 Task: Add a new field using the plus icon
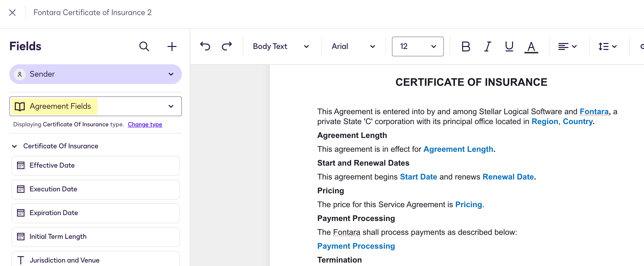tap(172, 46)
